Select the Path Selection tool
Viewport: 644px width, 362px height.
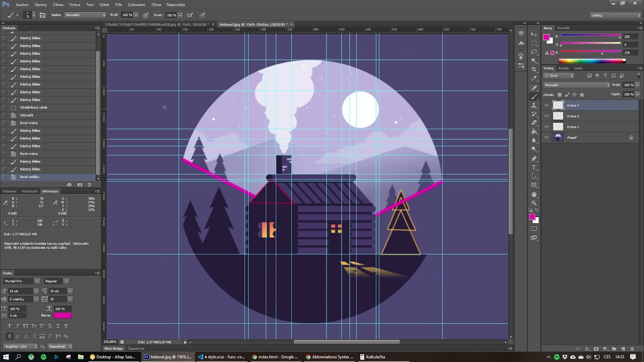coord(534,176)
